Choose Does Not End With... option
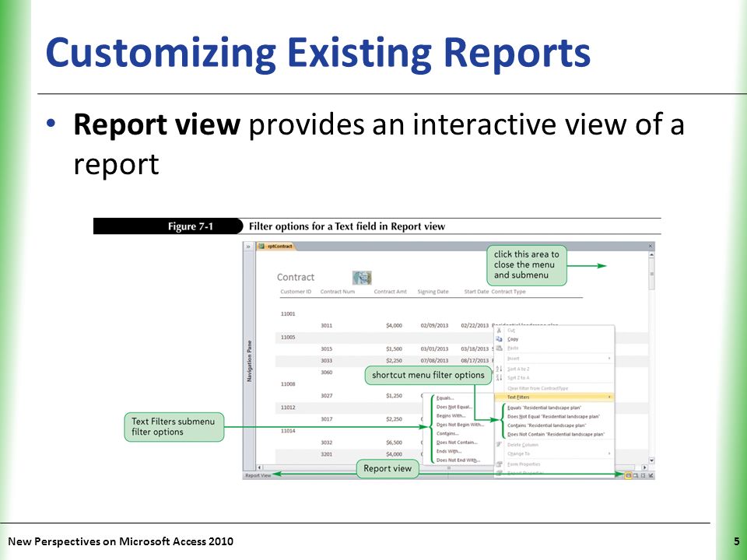The image size is (747, 560). 458,460
